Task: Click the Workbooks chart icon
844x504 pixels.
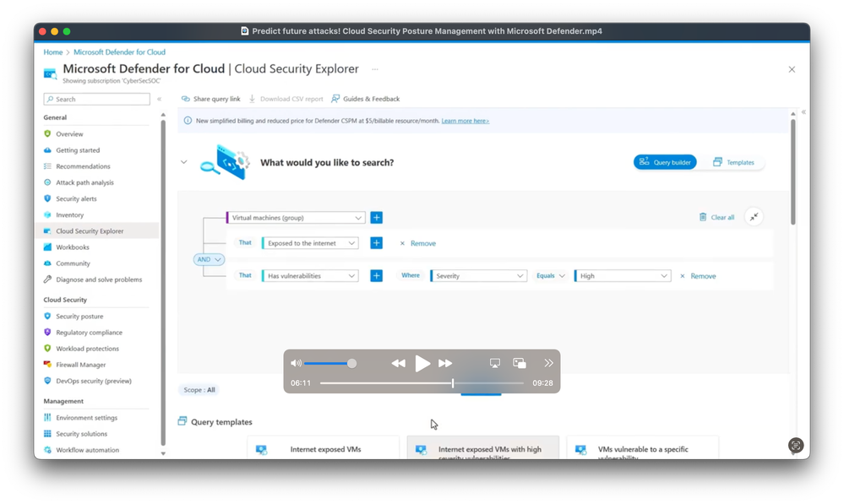Action: tap(47, 247)
